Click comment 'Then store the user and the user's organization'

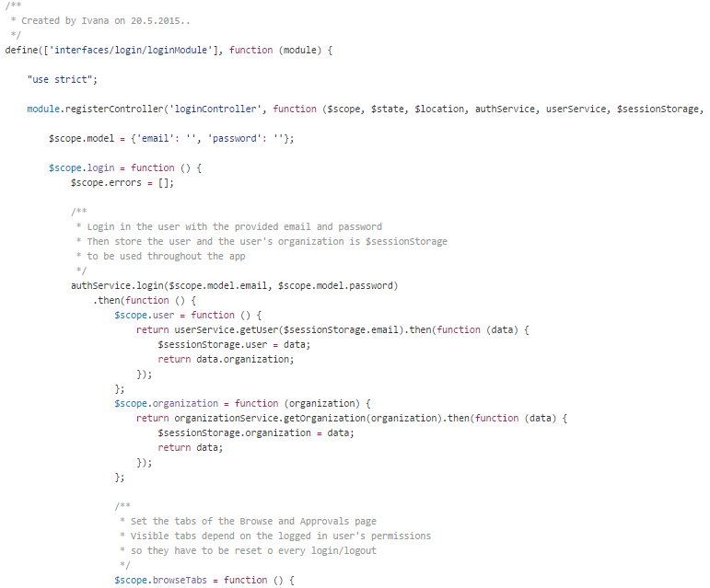(x=267, y=241)
